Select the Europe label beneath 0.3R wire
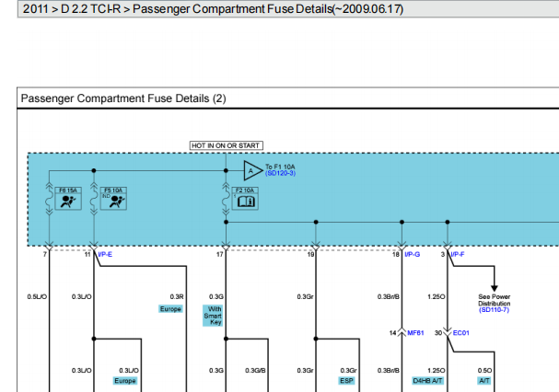The width and height of the screenshot is (559, 392). pos(170,309)
